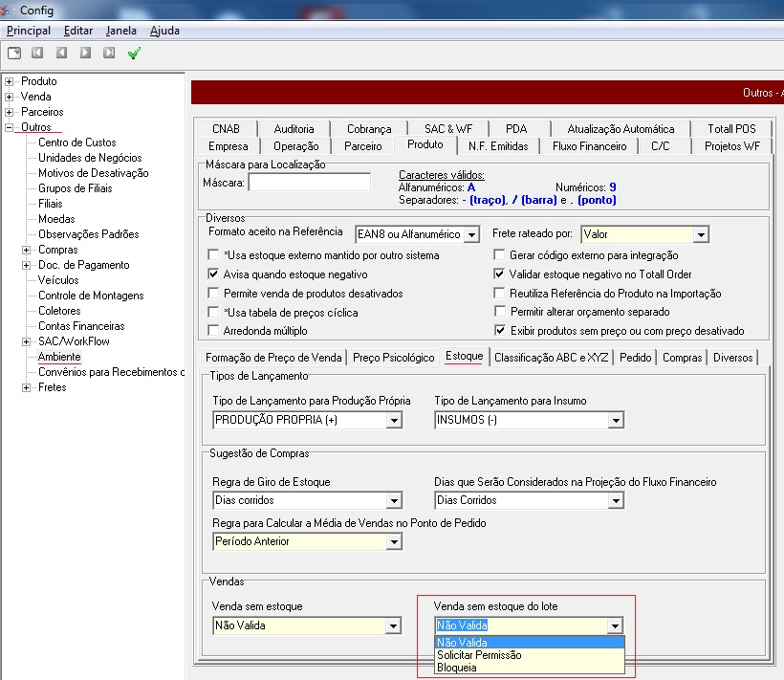784x680 pixels.
Task: Tick the 'Usa tabela de preços cíclica' checkbox
Action: 213,313
